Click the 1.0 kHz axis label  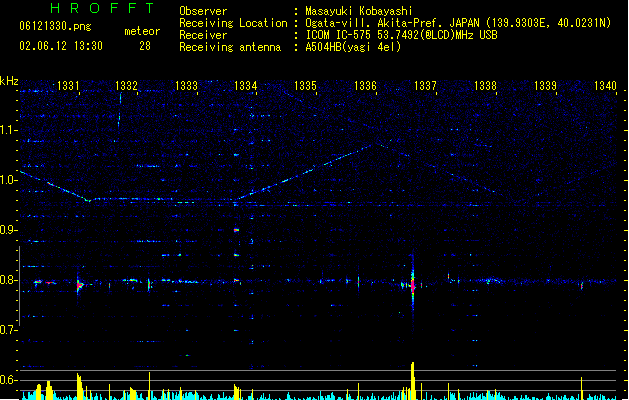pos(8,180)
